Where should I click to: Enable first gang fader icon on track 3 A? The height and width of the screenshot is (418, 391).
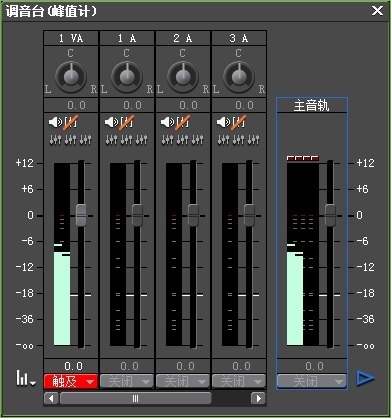[223, 140]
